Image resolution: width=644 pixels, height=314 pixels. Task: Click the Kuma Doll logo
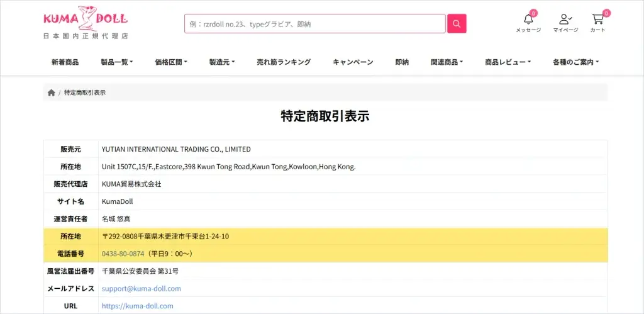pos(86,19)
